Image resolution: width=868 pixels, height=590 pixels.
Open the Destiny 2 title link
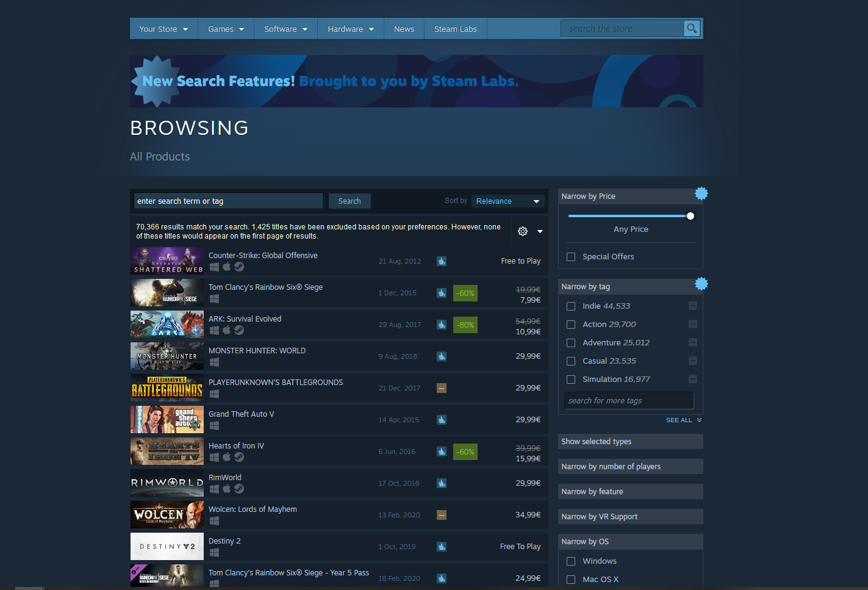[224, 541]
